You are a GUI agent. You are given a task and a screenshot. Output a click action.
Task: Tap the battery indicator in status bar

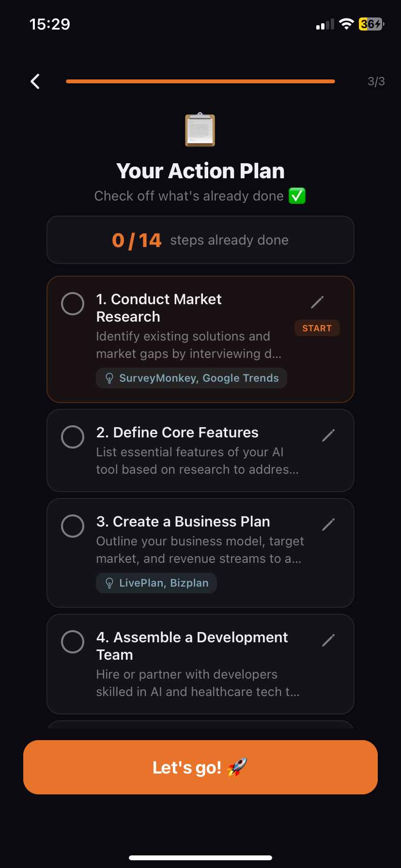[371, 24]
